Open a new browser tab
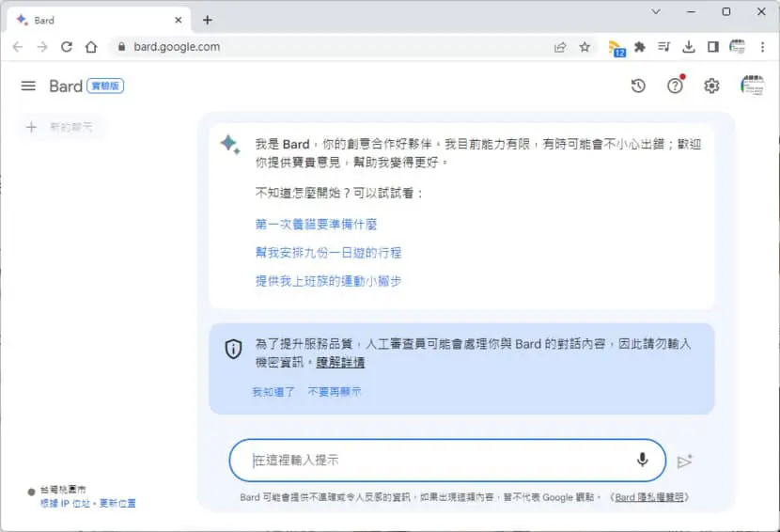 [x=208, y=20]
